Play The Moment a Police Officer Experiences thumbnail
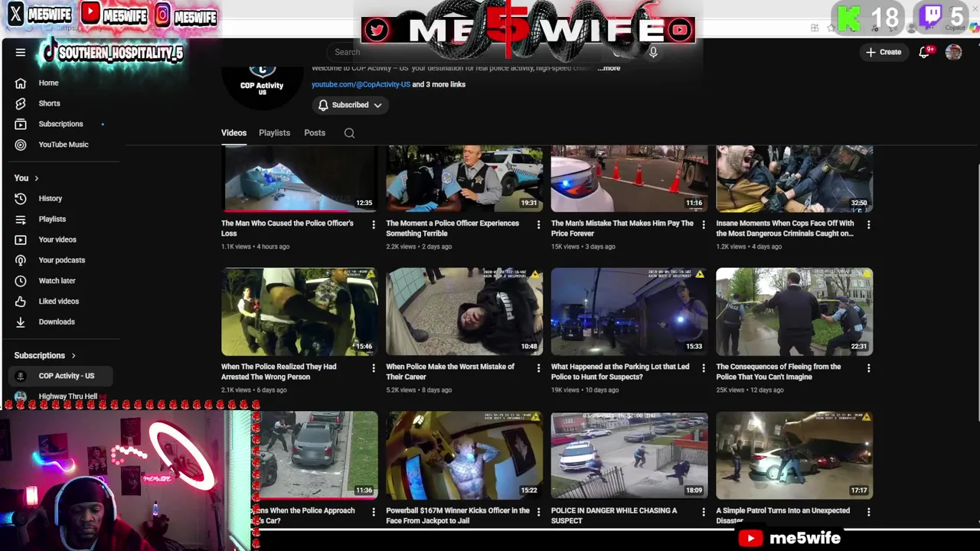 click(464, 178)
